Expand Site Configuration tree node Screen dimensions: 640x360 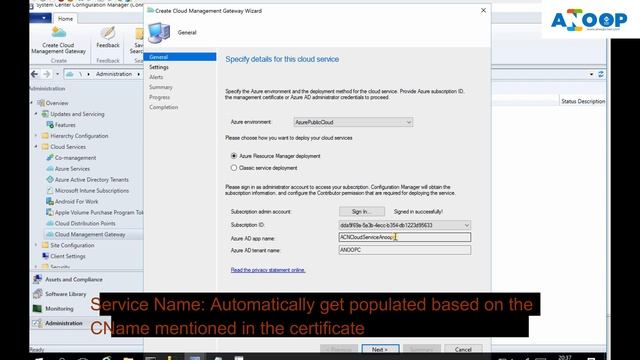[x=36, y=245]
